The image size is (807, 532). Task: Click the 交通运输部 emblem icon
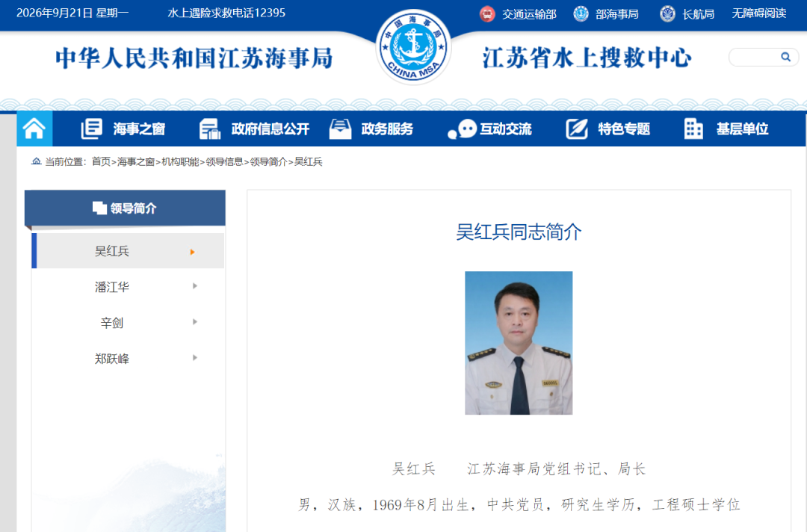487,14
